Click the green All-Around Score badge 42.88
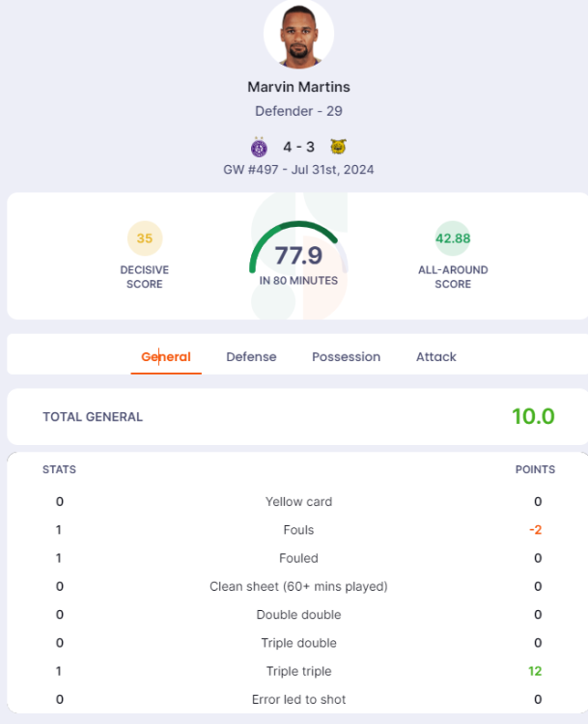The width and height of the screenshot is (588, 724). pyautogui.click(x=452, y=238)
